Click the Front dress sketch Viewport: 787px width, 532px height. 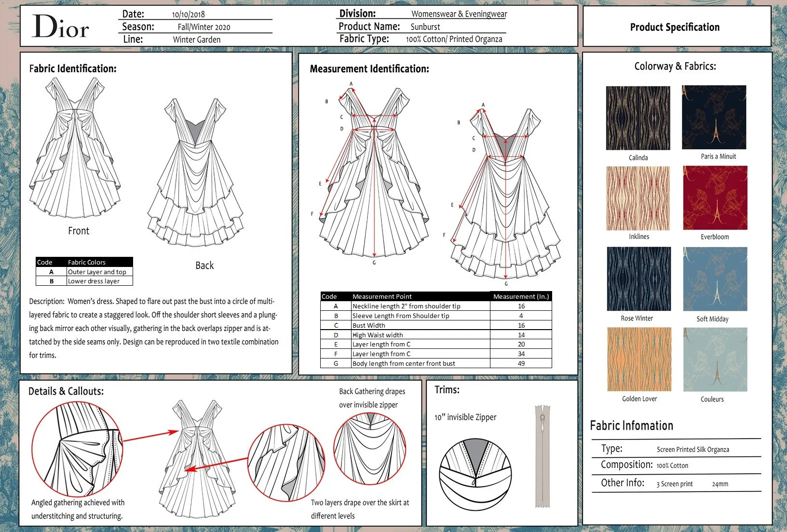coord(75,148)
